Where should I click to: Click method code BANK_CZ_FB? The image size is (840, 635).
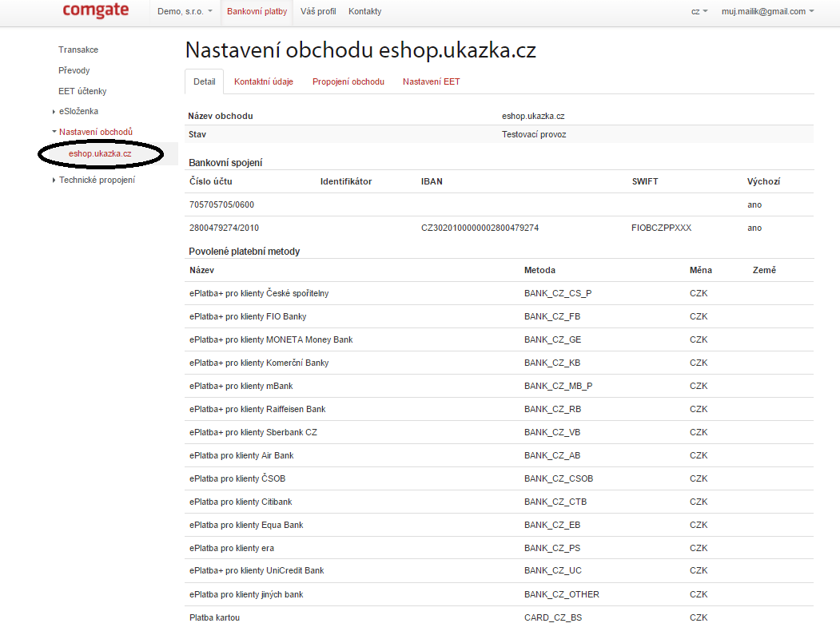tap(552, 317)
